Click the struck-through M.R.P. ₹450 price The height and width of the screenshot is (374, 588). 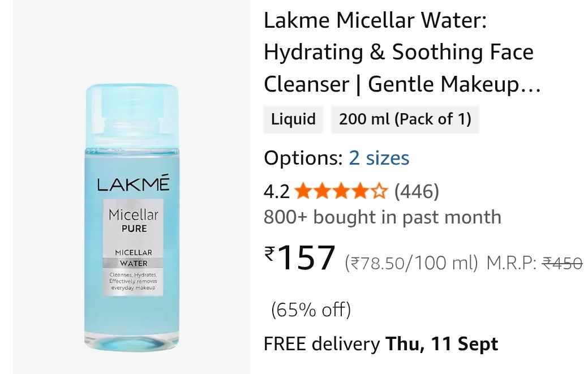coord(562,263)
